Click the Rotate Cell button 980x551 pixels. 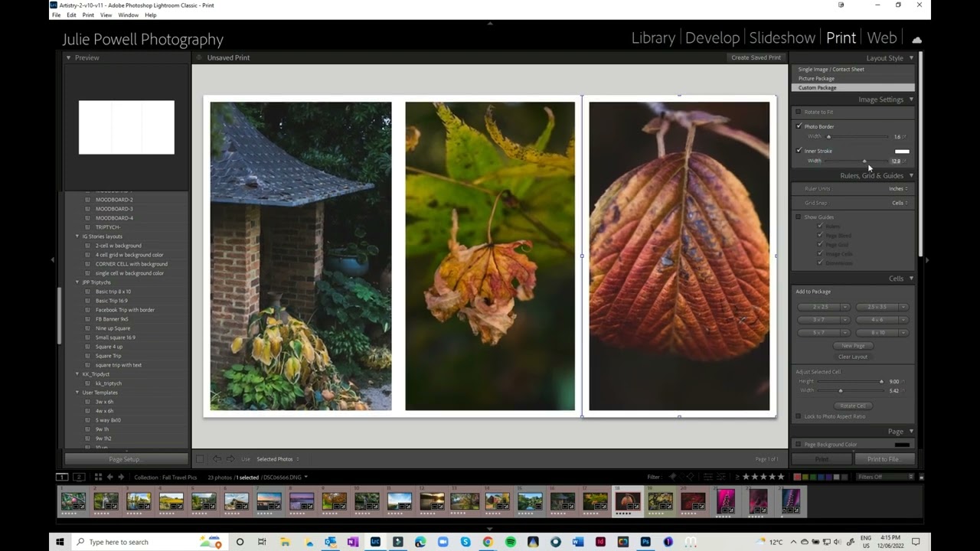853,406
